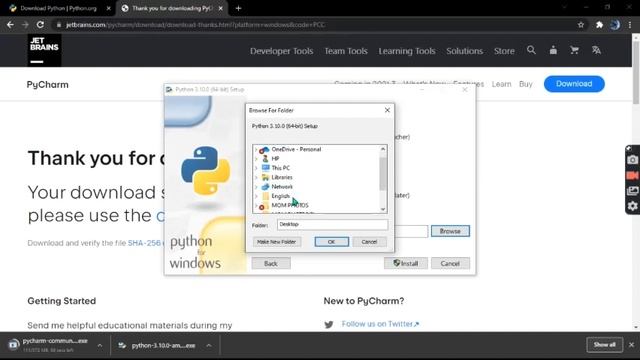Click the Back button in Python Setup
Viewport: 640px width, 360px height.
(x=271, y=263)
